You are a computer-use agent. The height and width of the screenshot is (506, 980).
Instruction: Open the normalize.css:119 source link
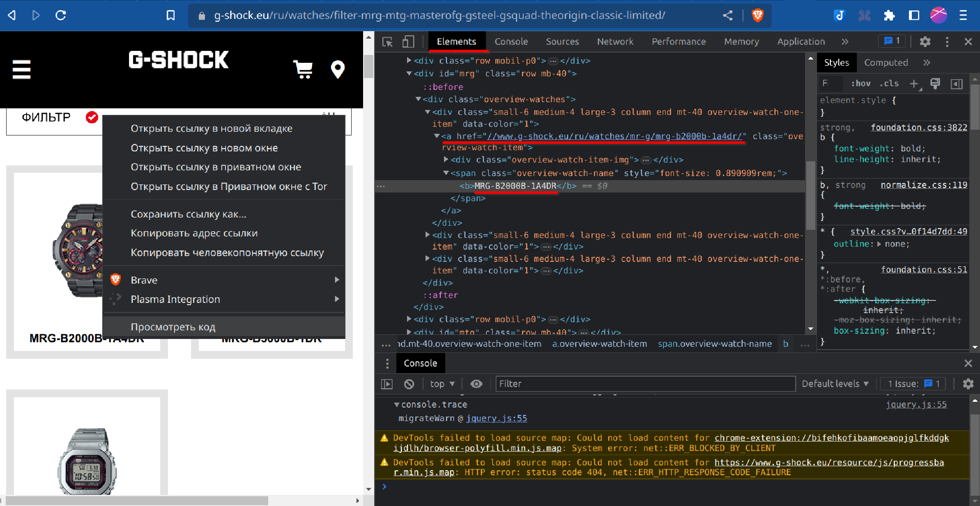coord(924,185)
